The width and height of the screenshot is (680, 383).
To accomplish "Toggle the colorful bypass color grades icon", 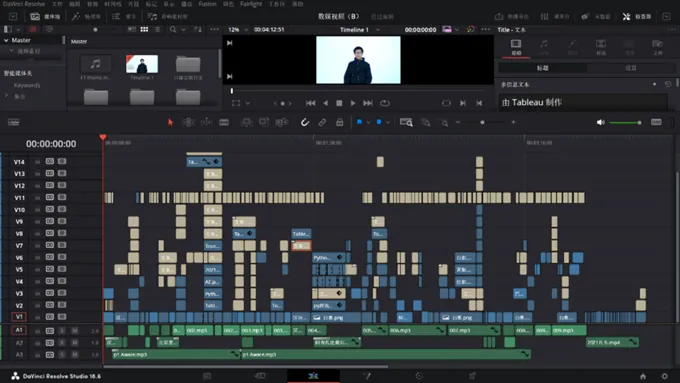I will click(471, 29).
